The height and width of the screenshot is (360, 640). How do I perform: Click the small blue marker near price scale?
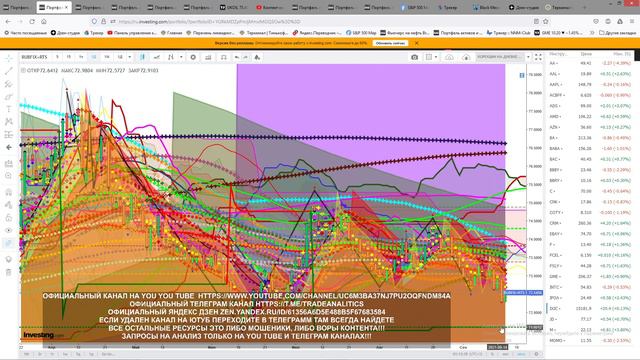[x=522, y=75]
